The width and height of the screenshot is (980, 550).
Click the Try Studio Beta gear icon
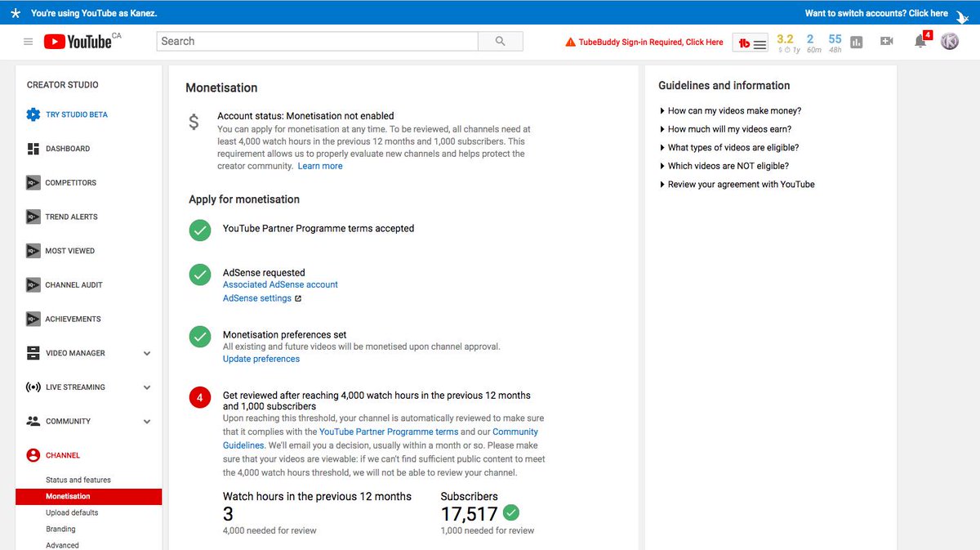(33, 114)
